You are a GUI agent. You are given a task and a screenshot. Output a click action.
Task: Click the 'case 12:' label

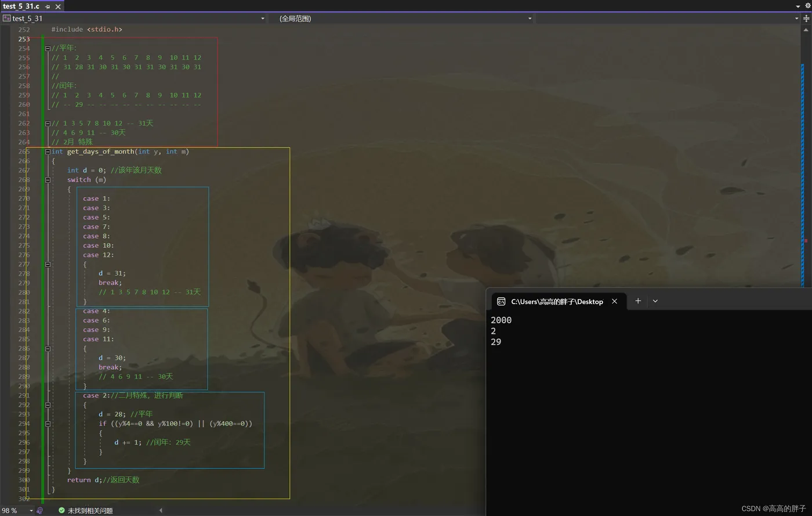98,255
